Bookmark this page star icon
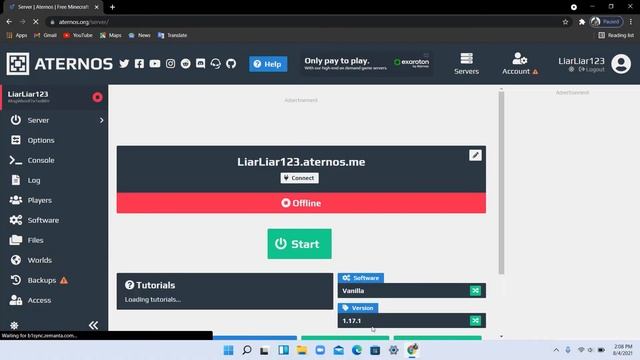This screenshot has width=640, height=360. [x=565, y=22]
